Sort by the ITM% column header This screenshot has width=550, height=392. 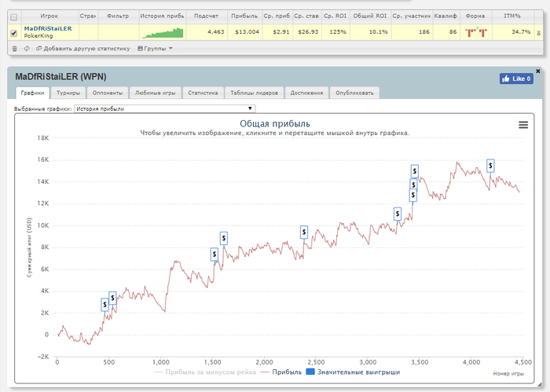[x=512, y=16]
